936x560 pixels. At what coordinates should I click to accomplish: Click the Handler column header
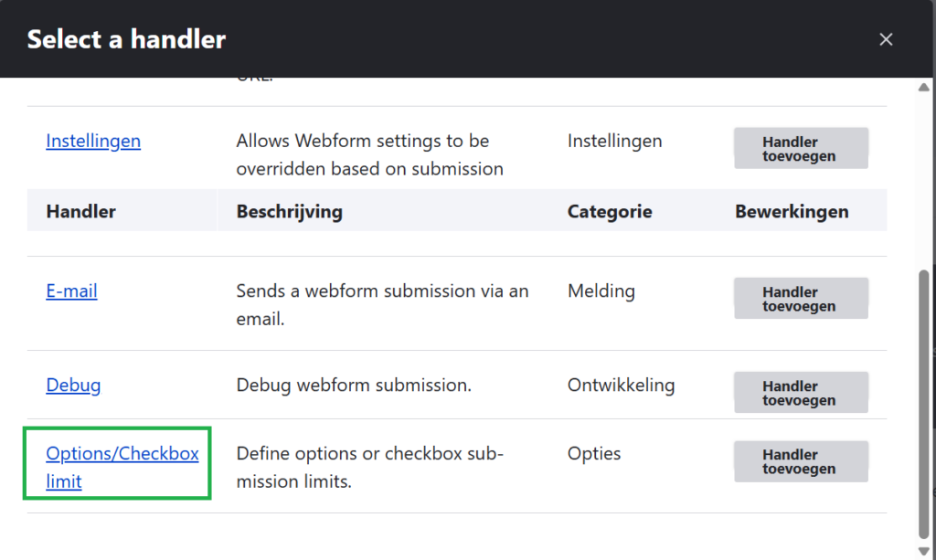click(80, 212)
